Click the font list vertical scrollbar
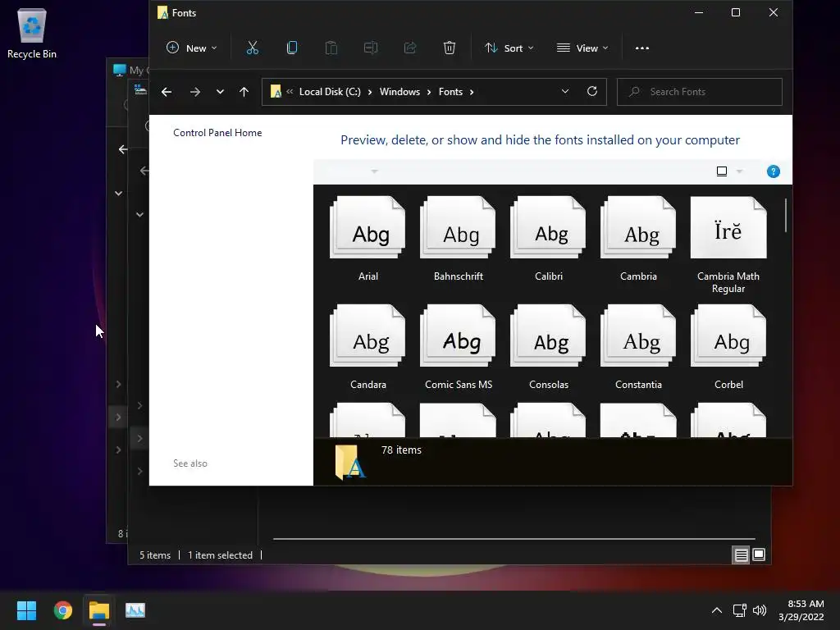This screenshot has height=630, width=840. pos(785,216)
